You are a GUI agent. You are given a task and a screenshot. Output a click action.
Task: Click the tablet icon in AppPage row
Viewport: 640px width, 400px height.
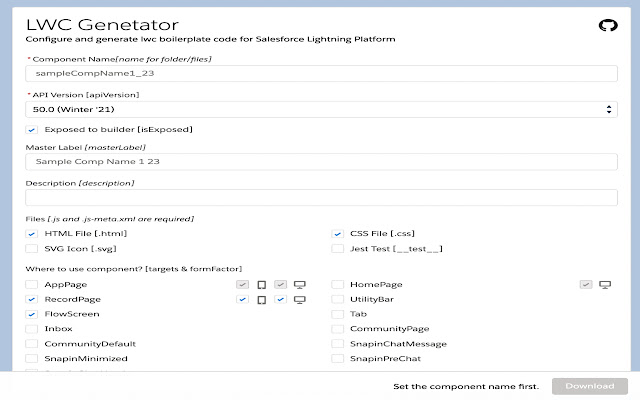click(262, 284)
